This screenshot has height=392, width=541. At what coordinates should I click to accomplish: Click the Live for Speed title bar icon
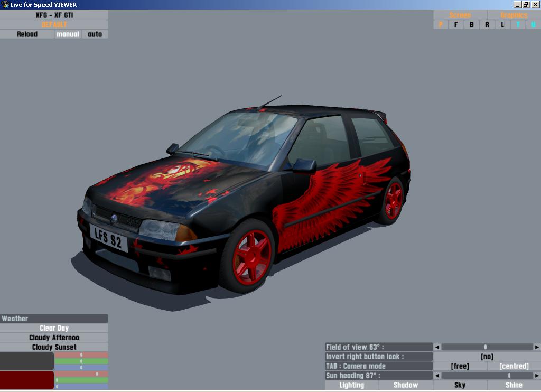5,5
